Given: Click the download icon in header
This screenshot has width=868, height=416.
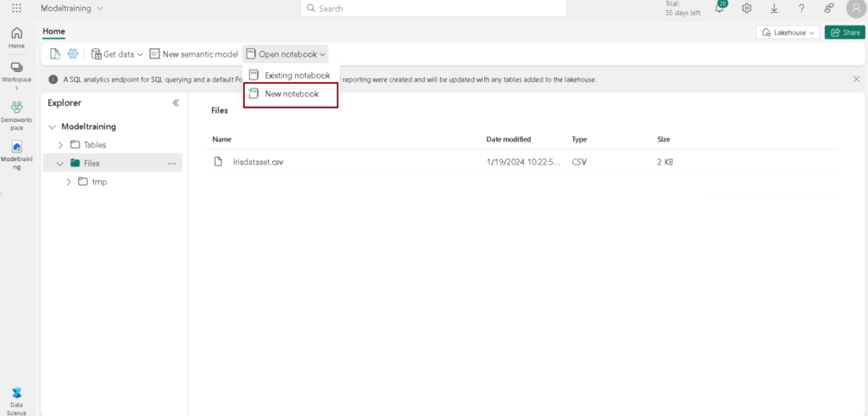Looking at the screenshot, I should 774,8.
